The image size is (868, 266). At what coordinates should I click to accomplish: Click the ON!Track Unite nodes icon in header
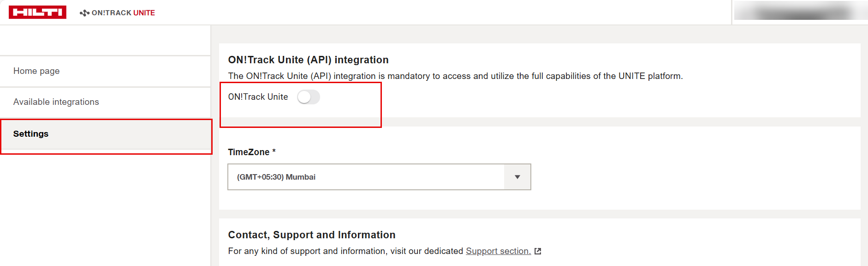tap(84, 13)
